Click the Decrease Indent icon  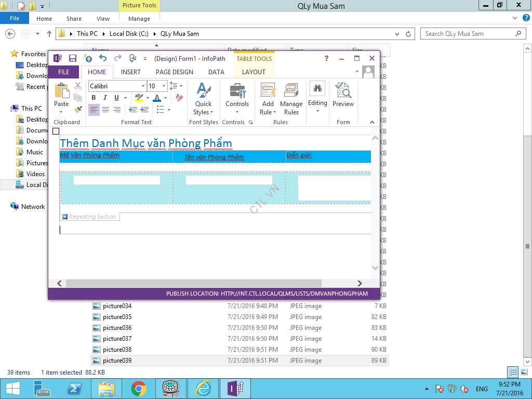(133, 110)
